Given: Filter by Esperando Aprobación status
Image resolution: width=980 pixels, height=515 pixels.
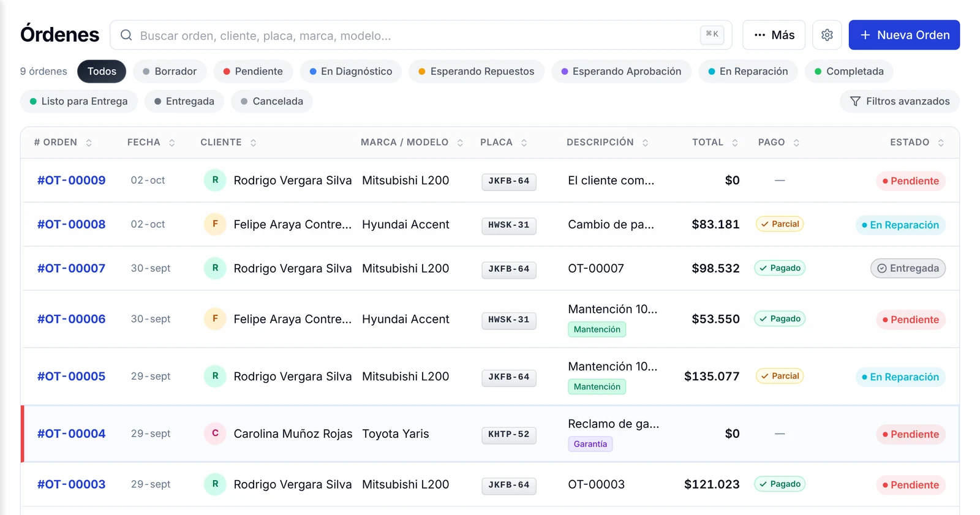Looking at the screenshot, I should (x=621, y=71).
